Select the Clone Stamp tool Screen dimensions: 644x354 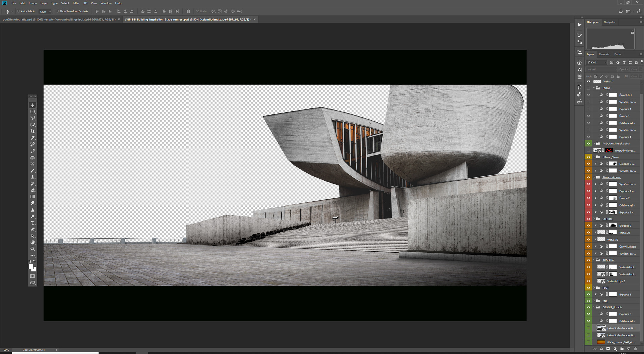[x=33, y=177]
